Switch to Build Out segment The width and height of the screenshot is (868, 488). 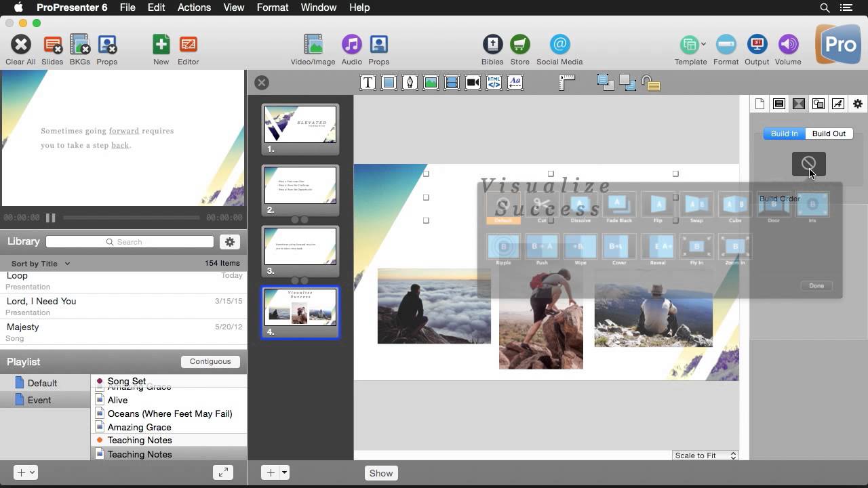pos(829,134)
